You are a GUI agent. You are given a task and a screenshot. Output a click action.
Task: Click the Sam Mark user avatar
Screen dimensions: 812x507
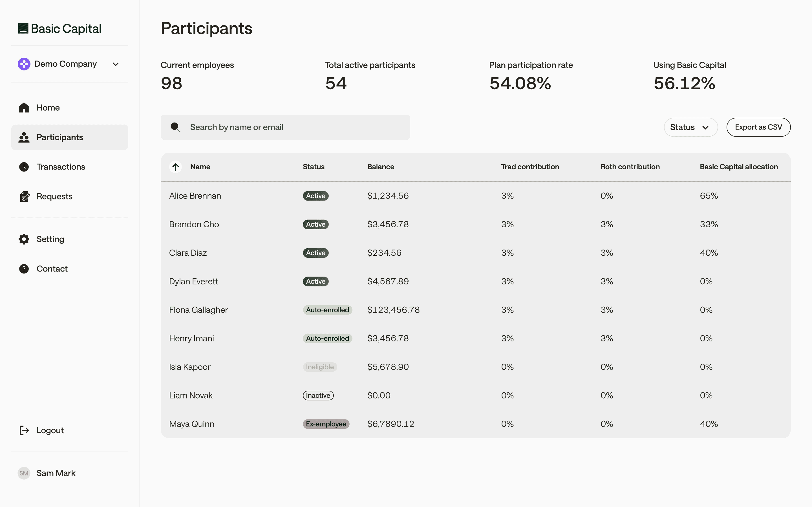(24, 473)
